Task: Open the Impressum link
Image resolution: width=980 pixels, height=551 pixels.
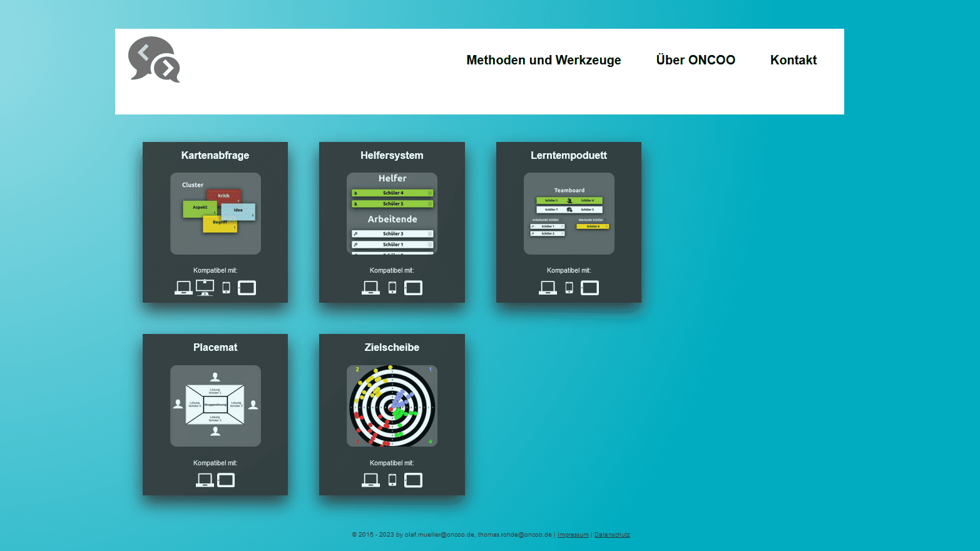Action: point(573,535)
